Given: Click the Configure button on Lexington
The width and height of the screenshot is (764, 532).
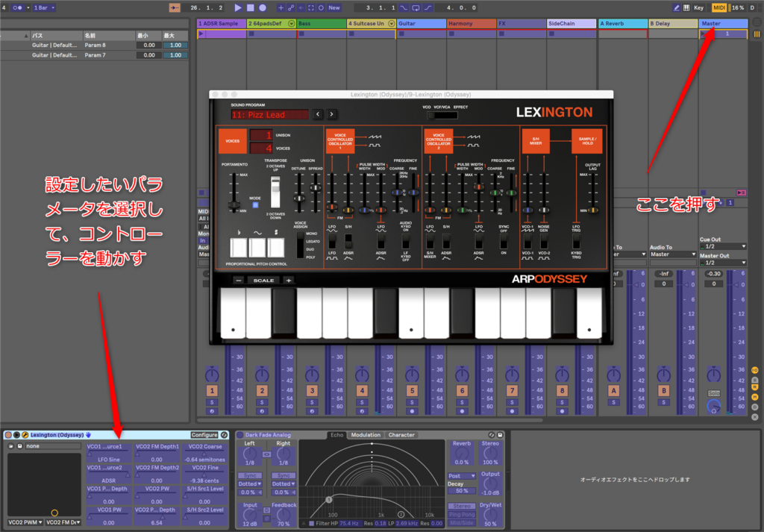Looking at the screenshot, I should tap(204, 435).
